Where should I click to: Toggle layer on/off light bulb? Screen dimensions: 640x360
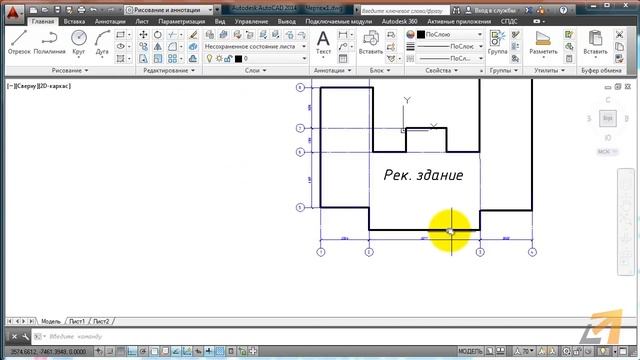pyautogui.click(x=209, y=59)
